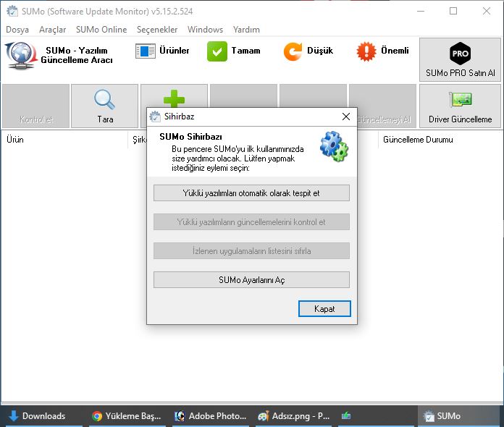Open the SUMo Online menu

(x=101, y=30)
